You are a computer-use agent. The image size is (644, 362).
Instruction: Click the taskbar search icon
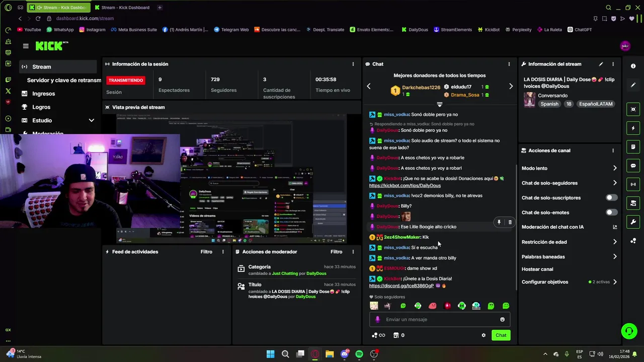(285, 354)
